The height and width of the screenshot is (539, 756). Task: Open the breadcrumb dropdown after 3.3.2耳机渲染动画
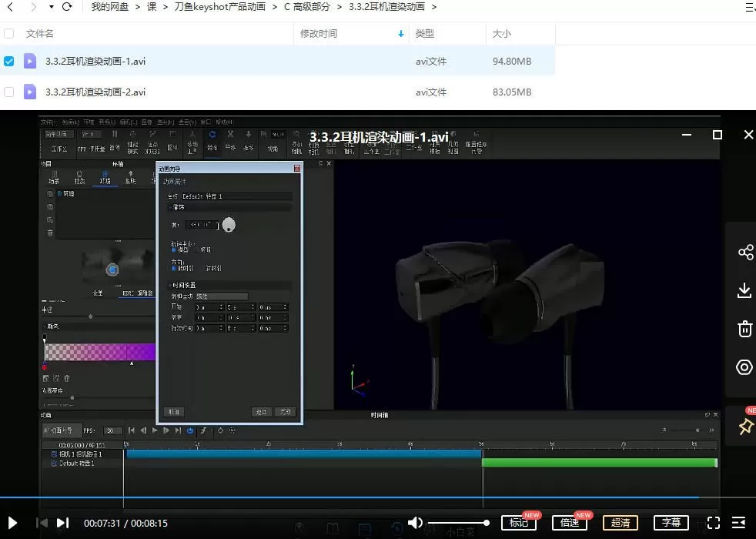click(x=434, y=6)
